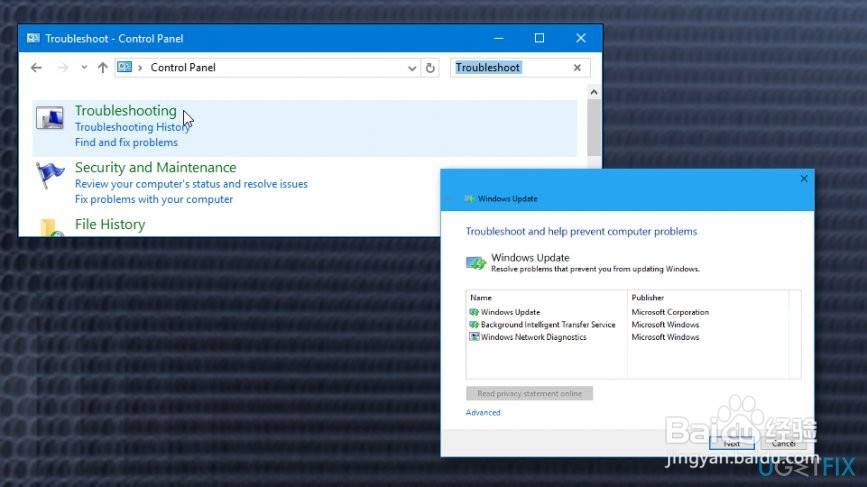The image size is (867, 487).
Task: Click the Back arrow in Control Panel
Action: (36, 67)
